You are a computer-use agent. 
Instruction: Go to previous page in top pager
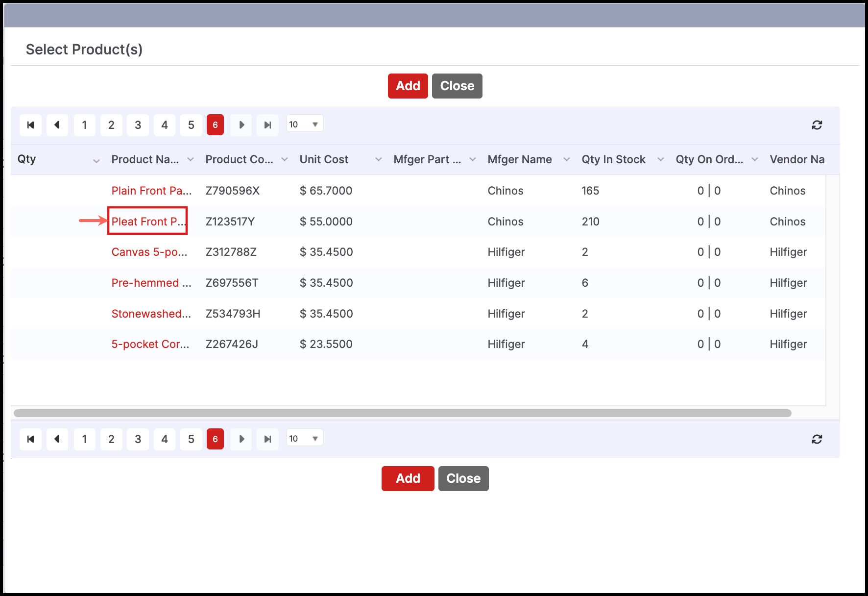(x=57, y=125)
